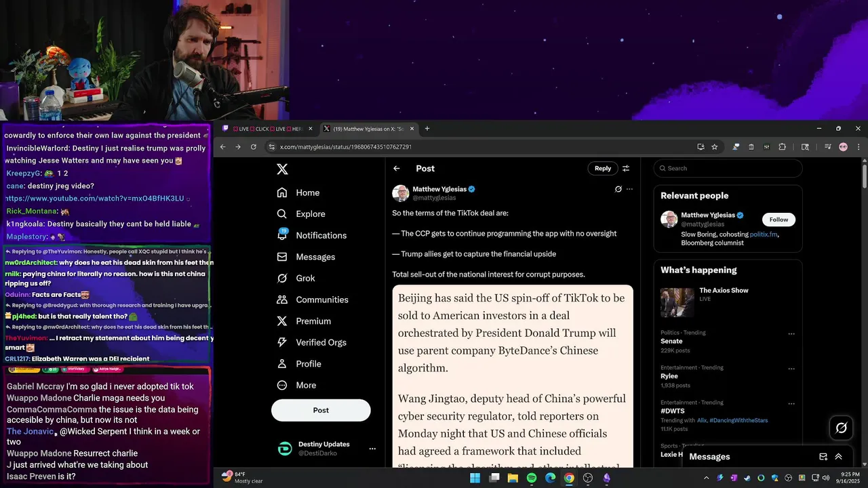Open Messages in X sidebar

click(x=306, y=257)
